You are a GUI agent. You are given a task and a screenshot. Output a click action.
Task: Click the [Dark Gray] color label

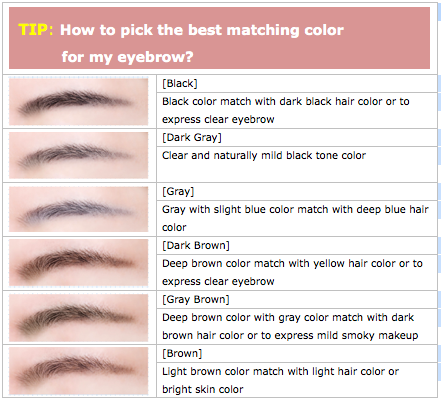pos(192,137)
